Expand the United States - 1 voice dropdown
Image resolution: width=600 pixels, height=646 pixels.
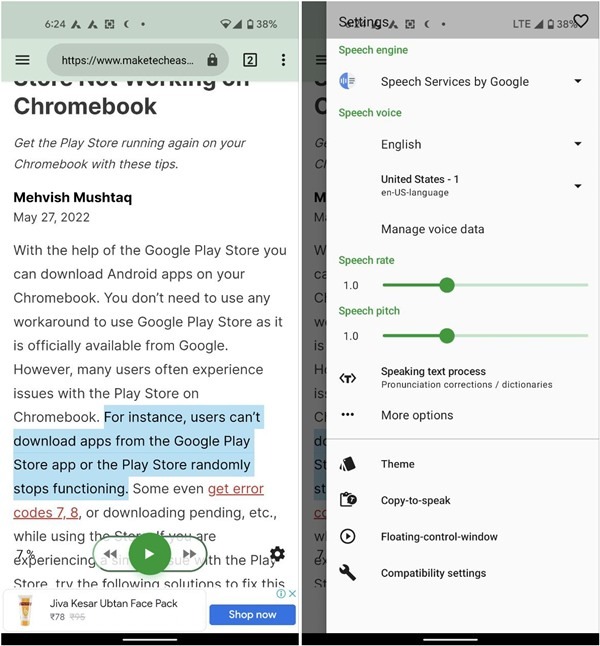coord(578,186)
